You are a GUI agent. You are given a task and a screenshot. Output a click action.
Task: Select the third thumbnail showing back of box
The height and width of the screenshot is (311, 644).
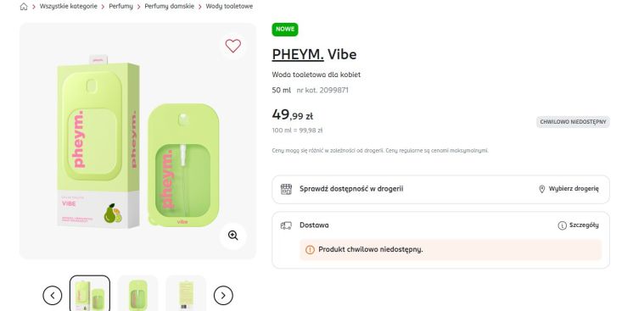point(186,293)
